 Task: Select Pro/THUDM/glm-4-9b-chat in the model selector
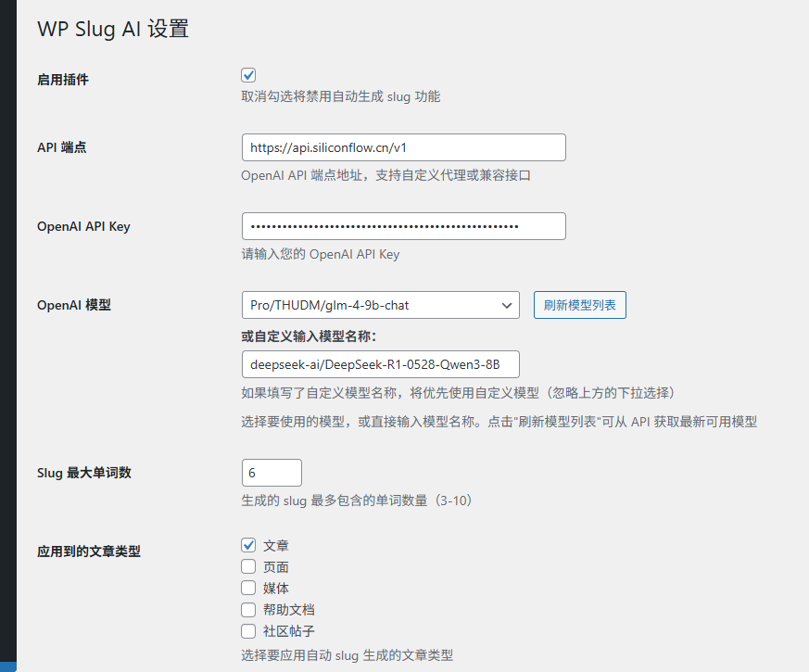(x=380, y=305)
